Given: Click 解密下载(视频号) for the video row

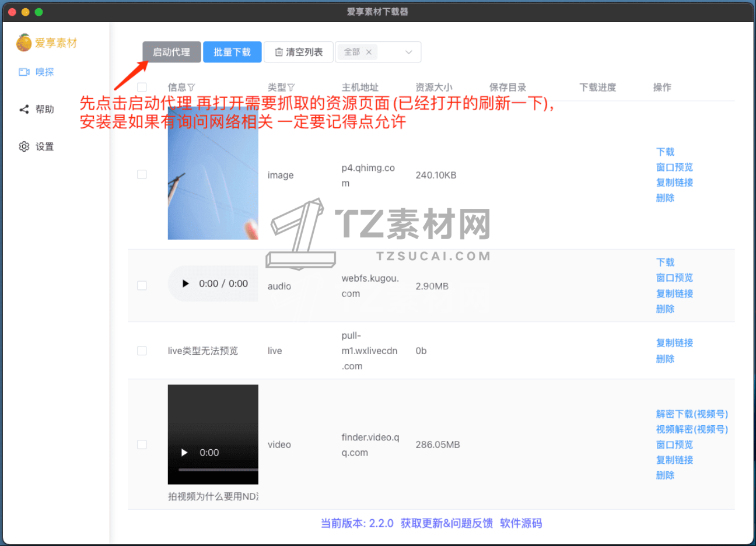Looking at the screenshot, I should pos(692,414).
